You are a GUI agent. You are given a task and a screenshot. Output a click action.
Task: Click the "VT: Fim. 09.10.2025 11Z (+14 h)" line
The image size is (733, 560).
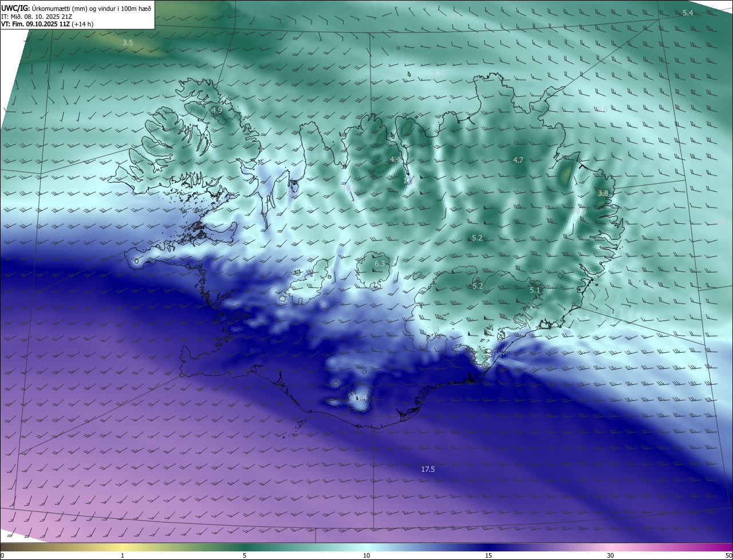tap(48, 25)
